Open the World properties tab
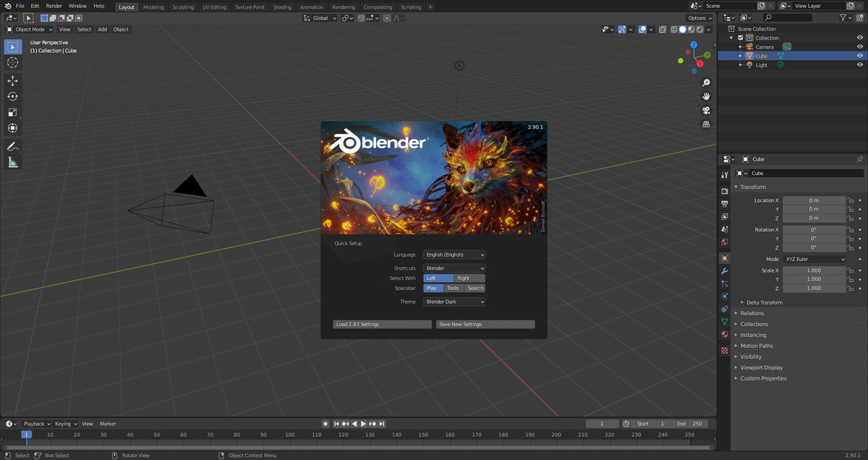Image resolution: width=868 pixels, height=460 pixels. (x=725, y=242)
